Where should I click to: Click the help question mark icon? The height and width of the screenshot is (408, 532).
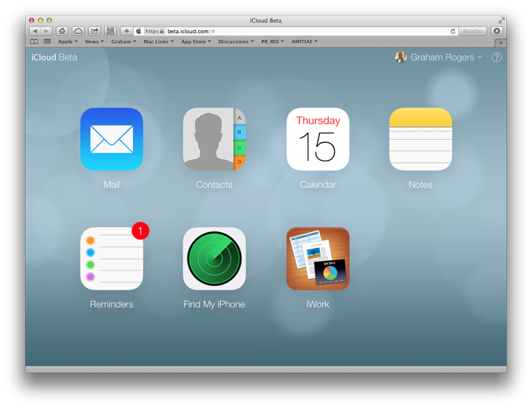coord(497,58)
